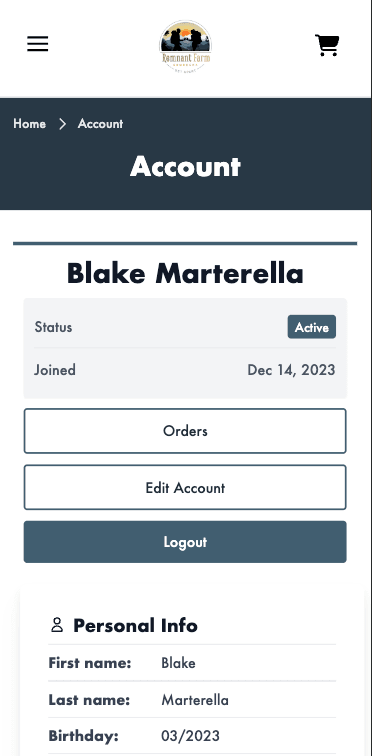The width and height of the screenshot is (372, 756).
Task: Log out of the account
Action: pyautogui.click(x=185, y=542)
